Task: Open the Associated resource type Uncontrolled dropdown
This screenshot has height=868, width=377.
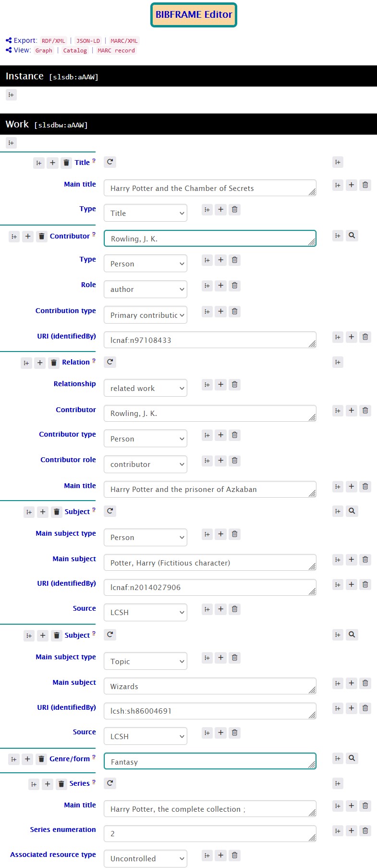Action: tap(146, 858)
